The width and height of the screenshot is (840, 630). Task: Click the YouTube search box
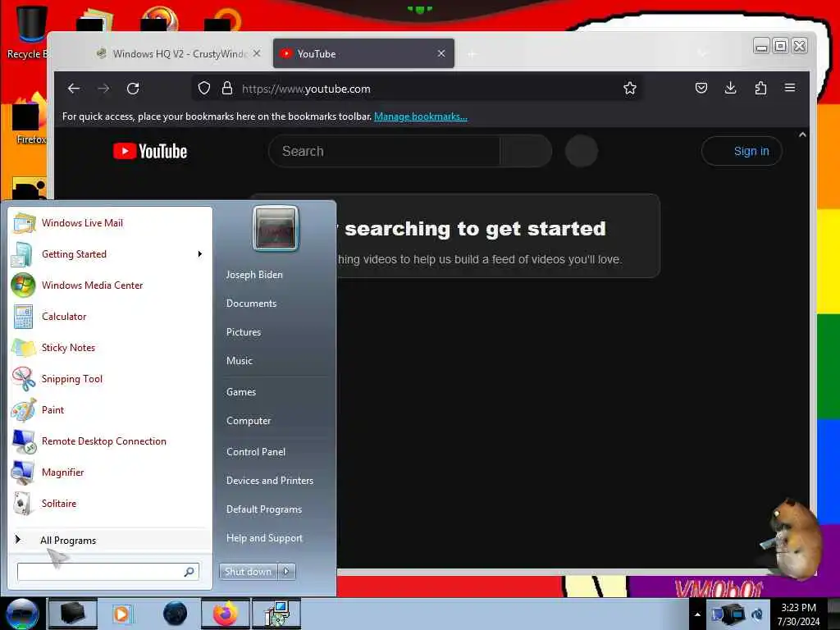tap(384, 151)
